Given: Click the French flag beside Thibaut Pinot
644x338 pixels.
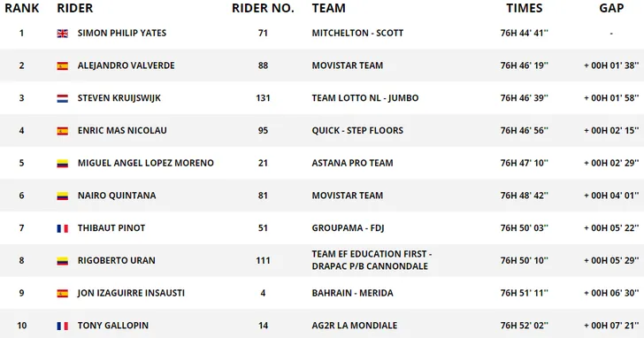Looking at the screenshot, I should (63, 228).
